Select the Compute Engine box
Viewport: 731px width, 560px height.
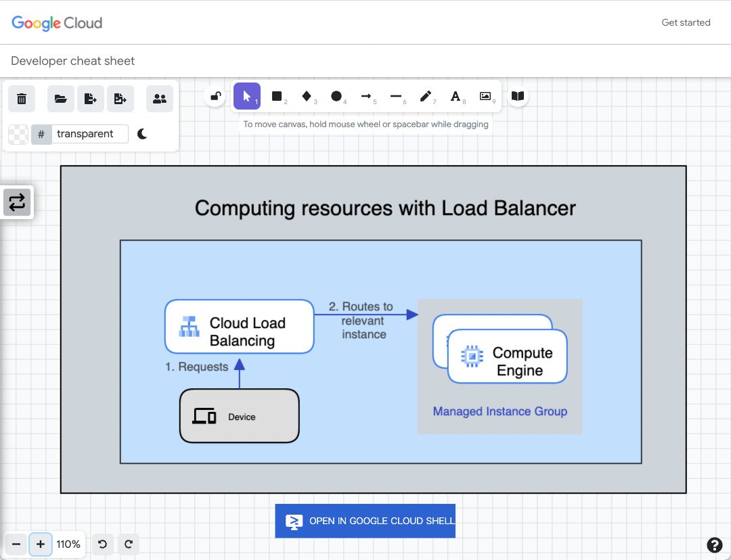(x=507, y=356)
